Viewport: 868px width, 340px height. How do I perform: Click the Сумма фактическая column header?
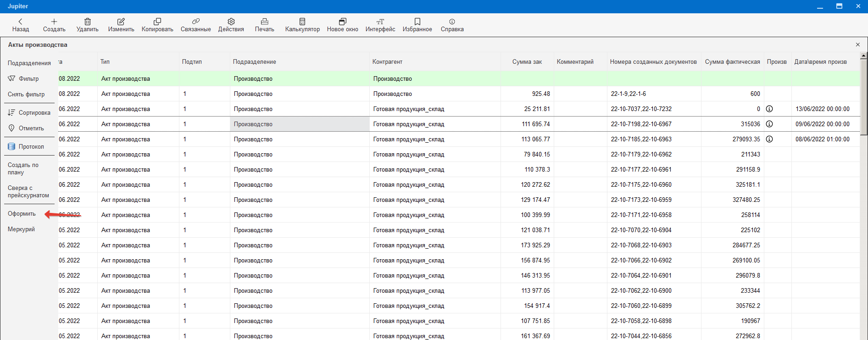click(x=733, y=61)
